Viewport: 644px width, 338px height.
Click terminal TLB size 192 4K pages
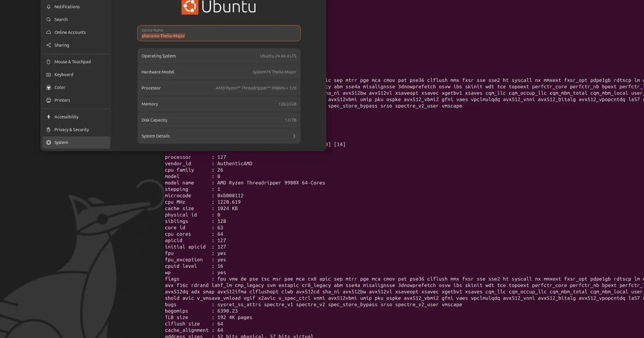(208, 318)
